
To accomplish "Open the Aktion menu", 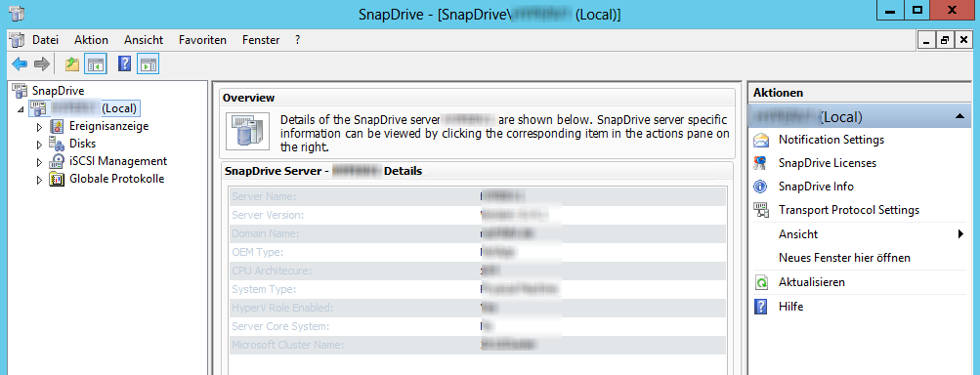I will click(91, 39).
